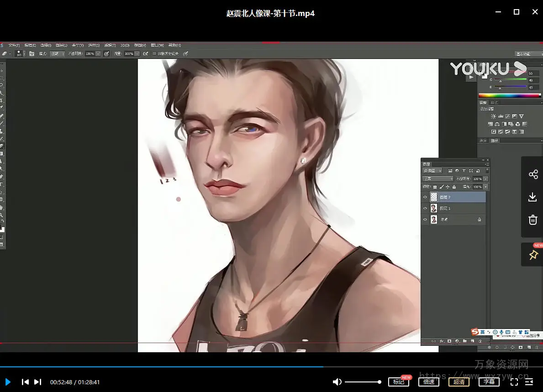This screenshot has height=392, width=543.
Task: Click the player volume slider
Action: click(362, 382)
